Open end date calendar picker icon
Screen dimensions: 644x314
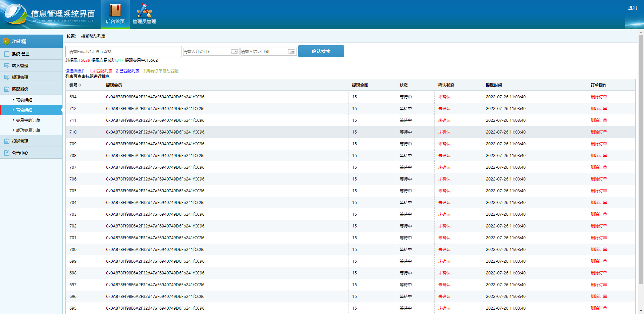point(291,52)
